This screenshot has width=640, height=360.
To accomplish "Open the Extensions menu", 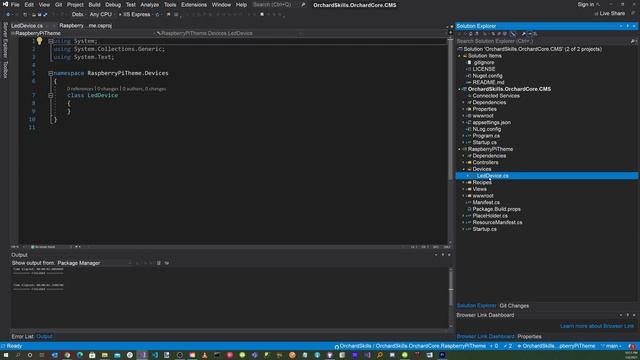I will click(194, 5).
